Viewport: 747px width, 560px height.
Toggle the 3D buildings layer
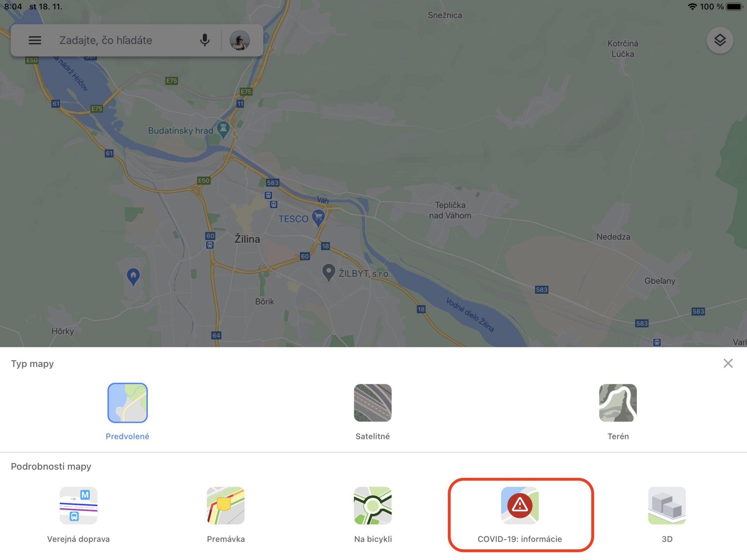pyautogui.click(x=667, y=515)
